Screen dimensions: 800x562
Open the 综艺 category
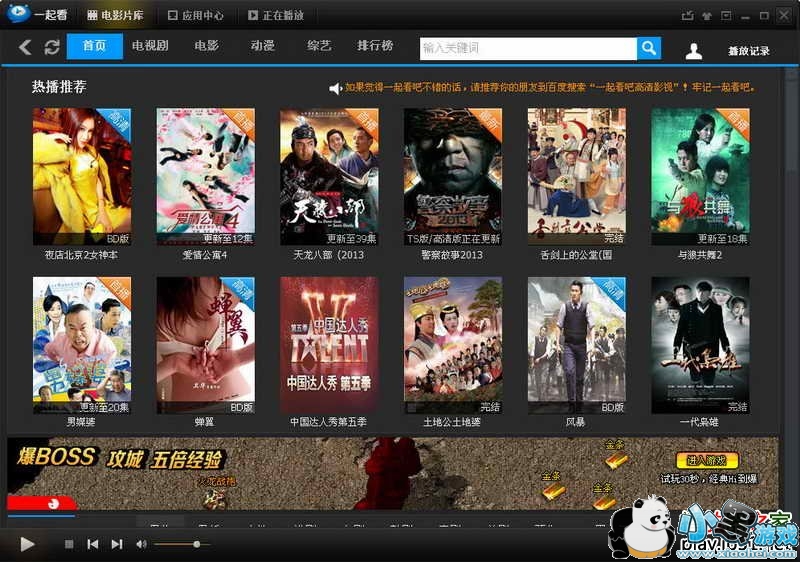tap(319, 46)
